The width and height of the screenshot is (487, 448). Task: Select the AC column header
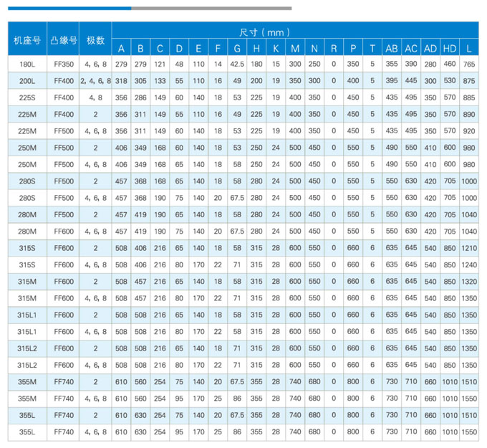(x=411, y=49)
